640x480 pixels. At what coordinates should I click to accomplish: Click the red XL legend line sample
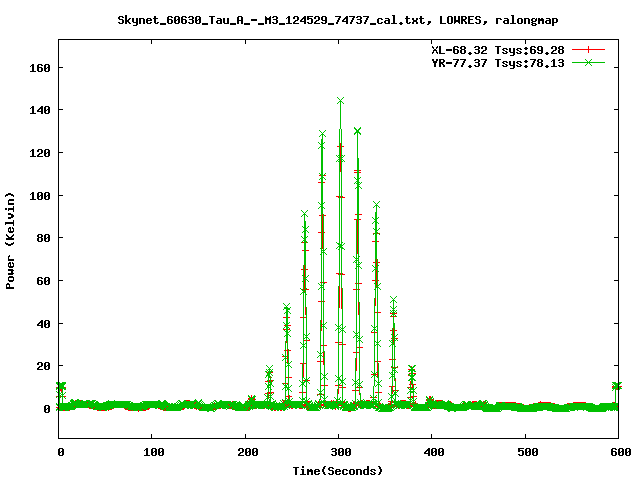click(589, 49)
